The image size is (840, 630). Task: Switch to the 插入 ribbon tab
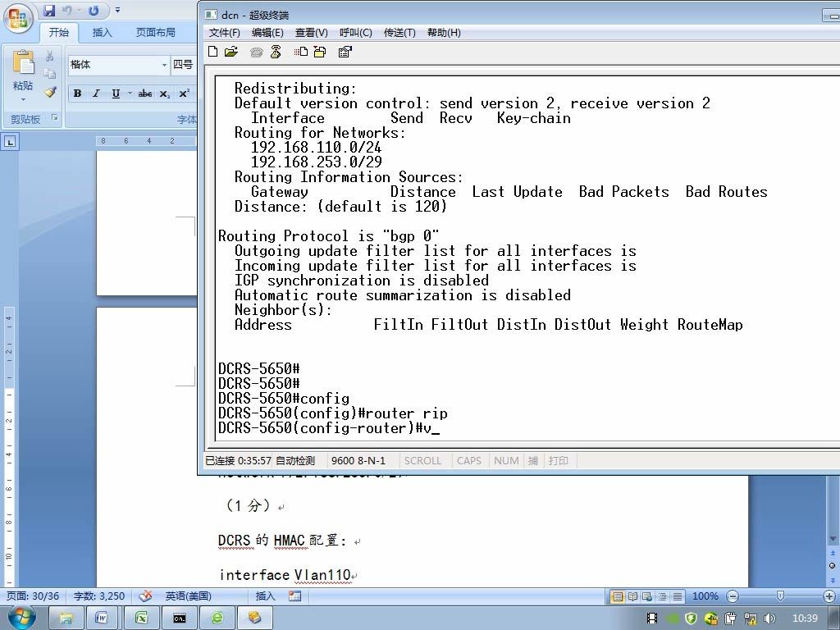[102, 33]
